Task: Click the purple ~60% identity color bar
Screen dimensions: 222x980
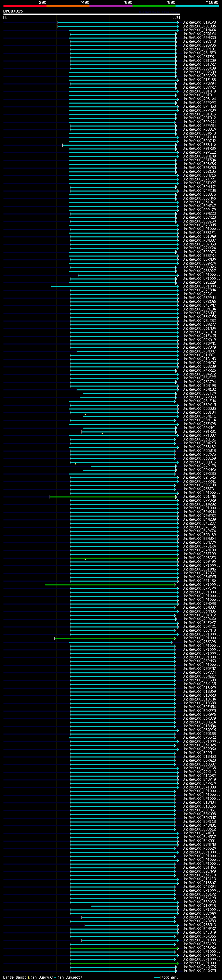Action: pyautogui.click(x=111, y=6)
